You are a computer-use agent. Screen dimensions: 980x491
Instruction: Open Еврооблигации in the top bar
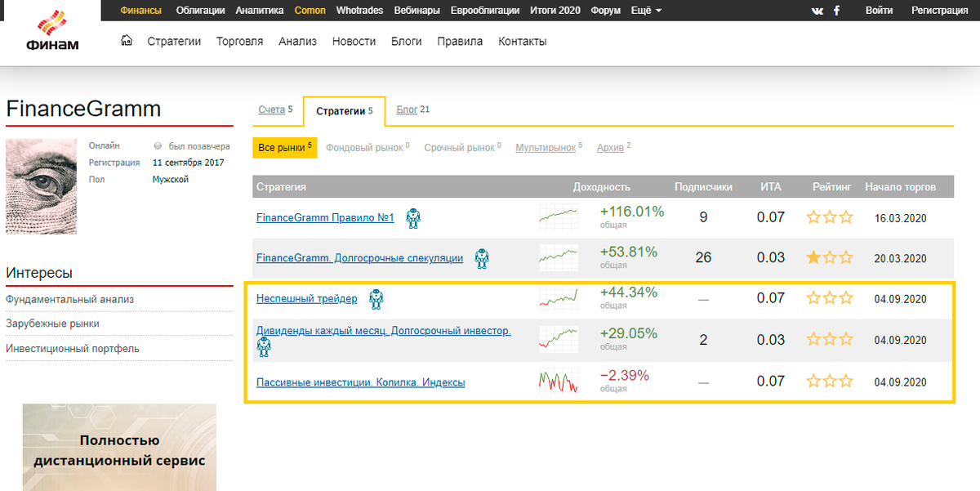[x=484, y=11]
